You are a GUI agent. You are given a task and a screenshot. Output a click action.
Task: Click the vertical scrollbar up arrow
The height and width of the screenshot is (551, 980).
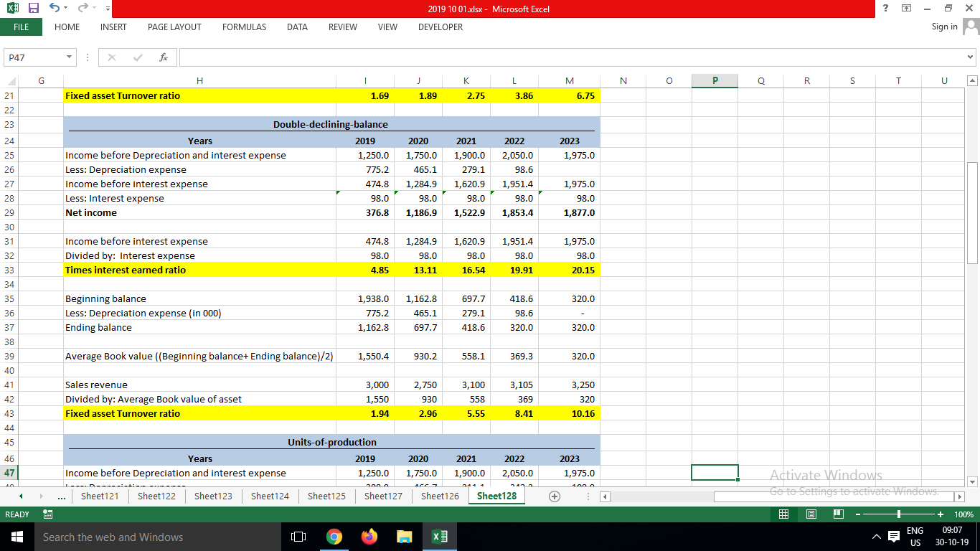[x=973, y=81]
